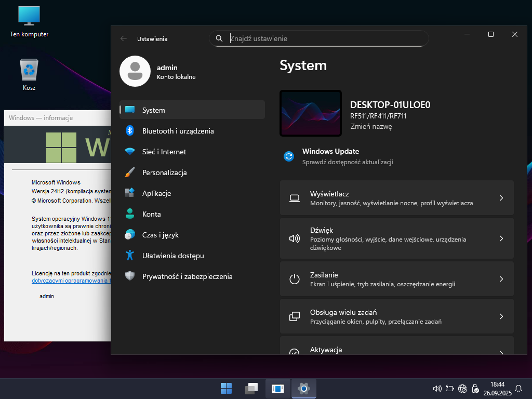The height and width of the screenshot is (399, 532).
Task: Click the Windows Update sync icon
Action: [x=289, y=156]
